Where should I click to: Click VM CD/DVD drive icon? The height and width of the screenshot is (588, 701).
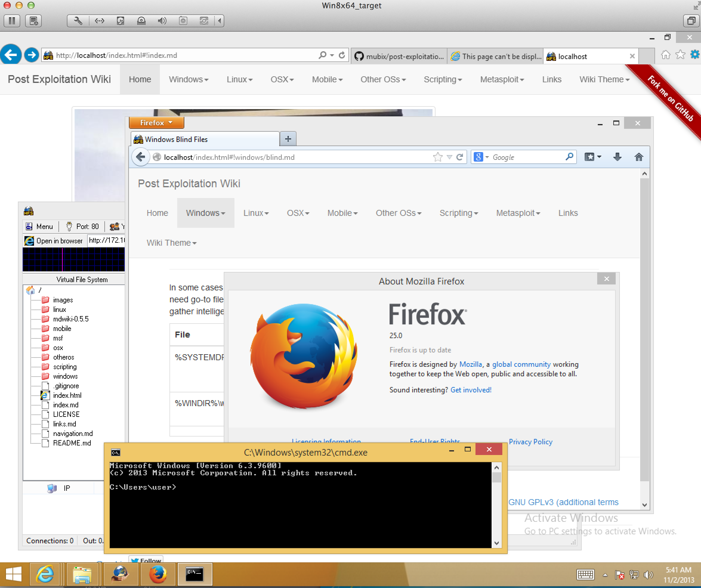[x=141, y=21]
